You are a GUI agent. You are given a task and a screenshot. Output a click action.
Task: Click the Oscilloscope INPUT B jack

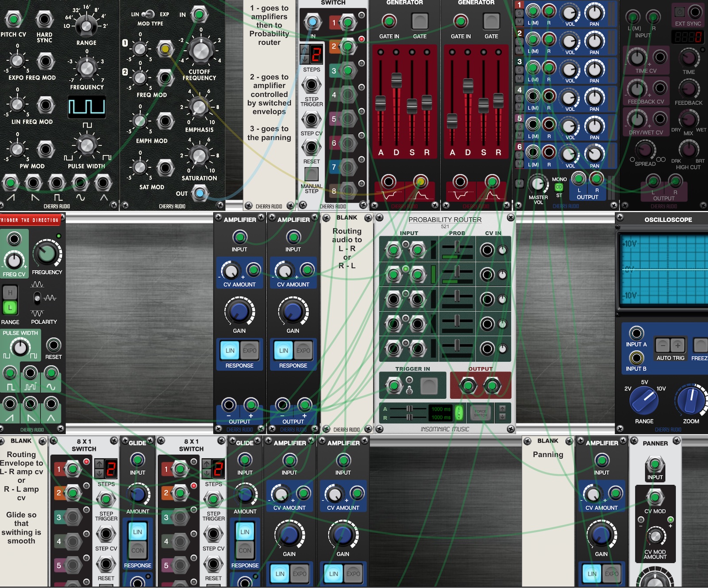(636, 357)
